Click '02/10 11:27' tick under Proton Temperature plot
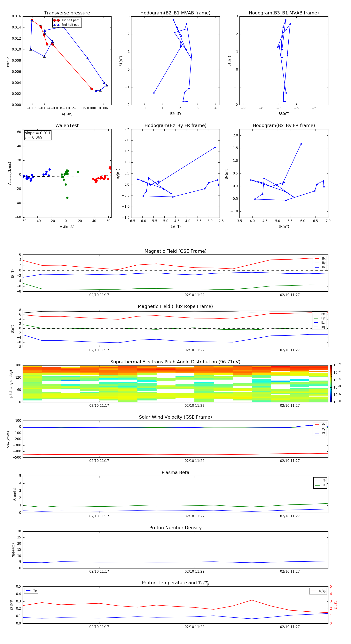The width and height of the screenshot is (351, 644). click(x=290, y=627)
